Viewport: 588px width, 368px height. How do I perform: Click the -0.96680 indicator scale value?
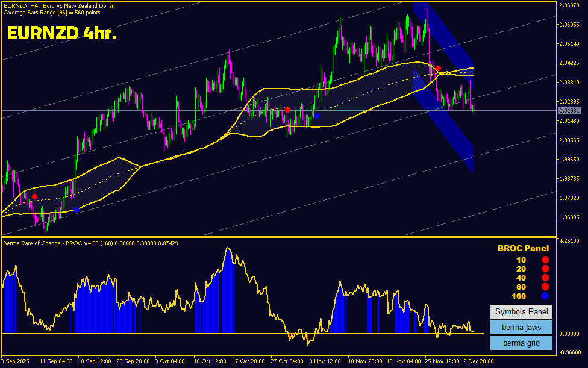pos(570,352)
